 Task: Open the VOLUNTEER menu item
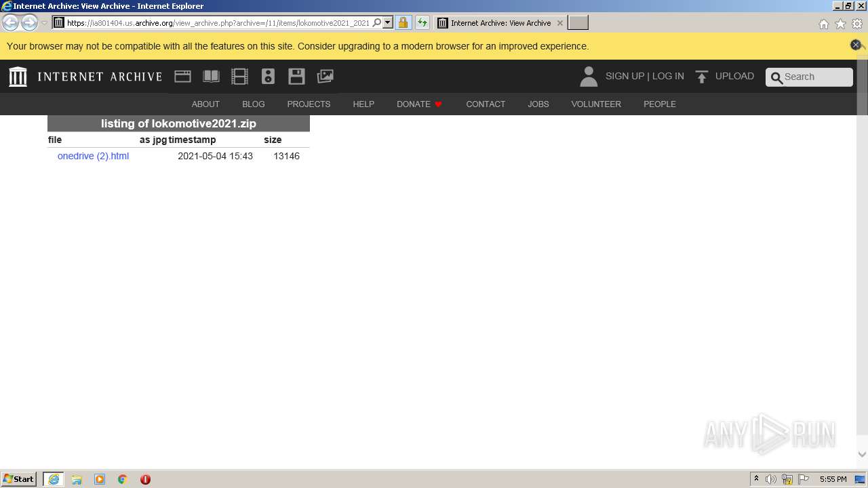tap(596, 104)
